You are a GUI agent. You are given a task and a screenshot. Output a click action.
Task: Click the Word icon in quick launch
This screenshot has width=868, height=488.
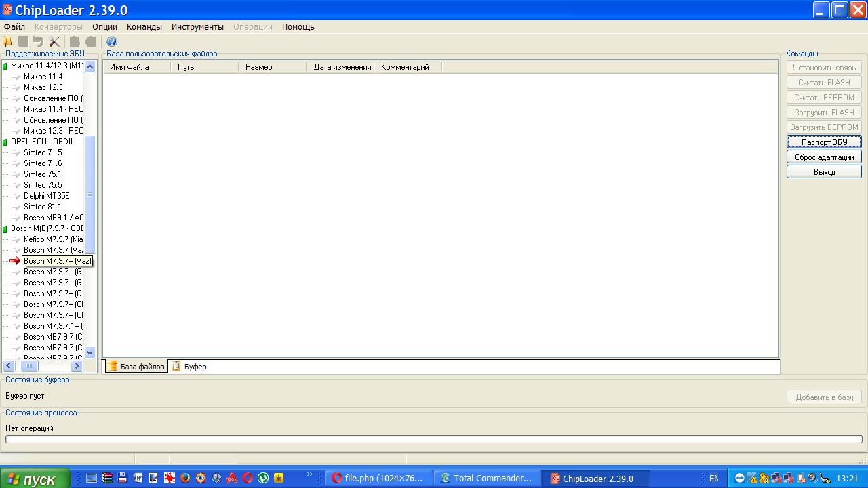click(138, 478)
